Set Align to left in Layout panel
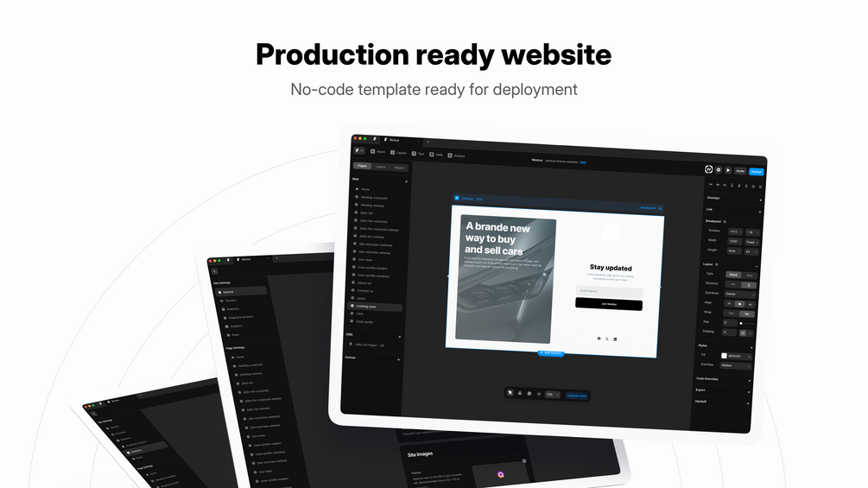868x488 pixels. pyautogui.click(x=729, y=303)
